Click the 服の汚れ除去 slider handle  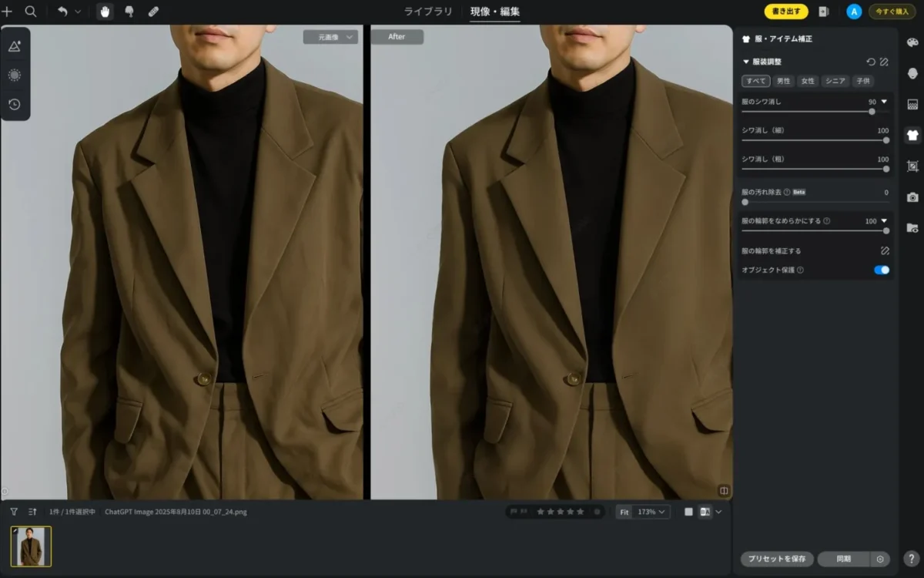pyautogui.click(x=745, y=202)
